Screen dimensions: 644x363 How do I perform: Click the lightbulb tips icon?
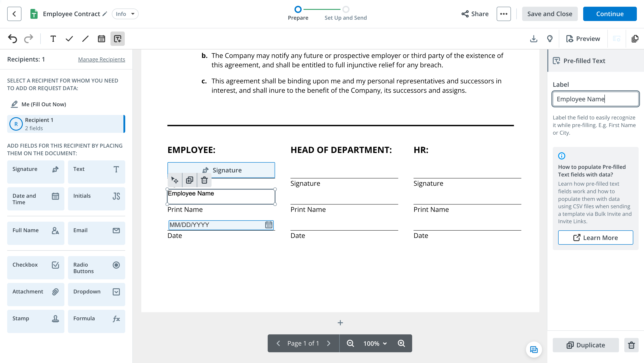[x=550, y=39]
